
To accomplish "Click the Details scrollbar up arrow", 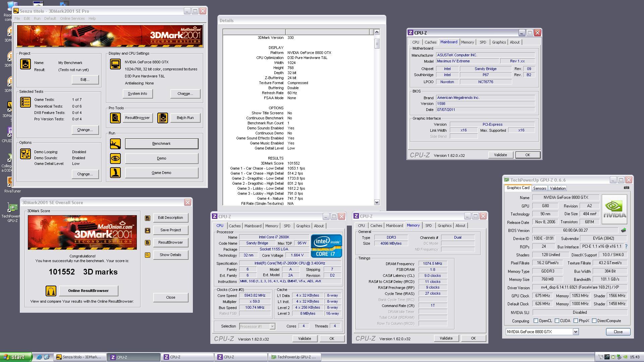I will pos(377,32).
